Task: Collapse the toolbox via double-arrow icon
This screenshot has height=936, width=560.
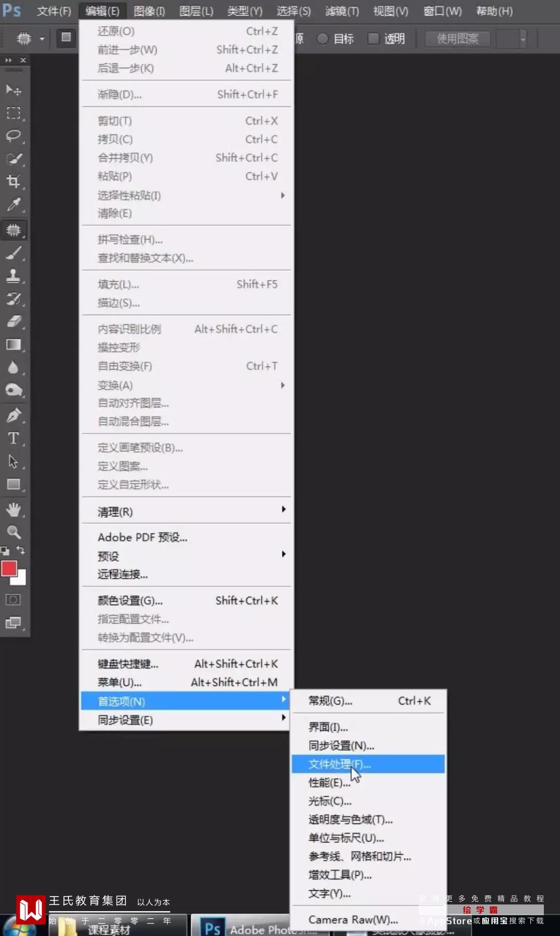Action: tap(8, 60)
